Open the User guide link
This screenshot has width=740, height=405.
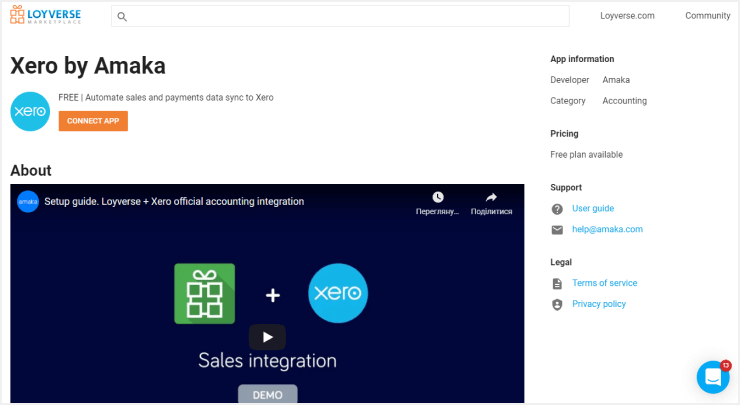pos(593,209)
